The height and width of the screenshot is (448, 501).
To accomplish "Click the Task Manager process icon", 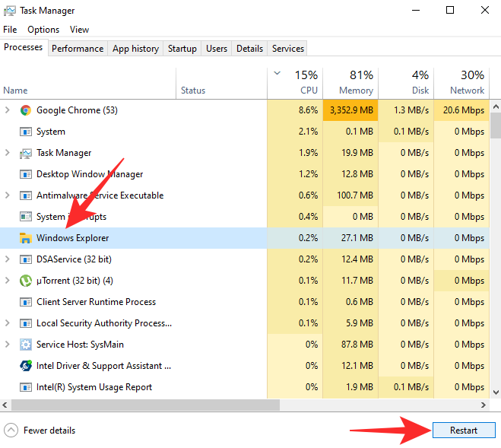I will tap(25, 153).
